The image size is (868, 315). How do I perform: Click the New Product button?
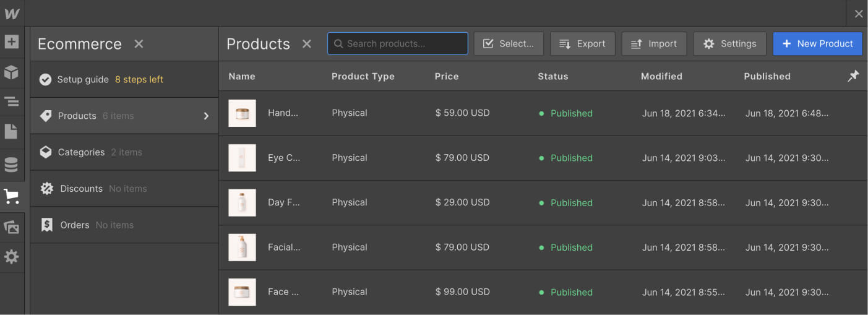coord(817,44)
